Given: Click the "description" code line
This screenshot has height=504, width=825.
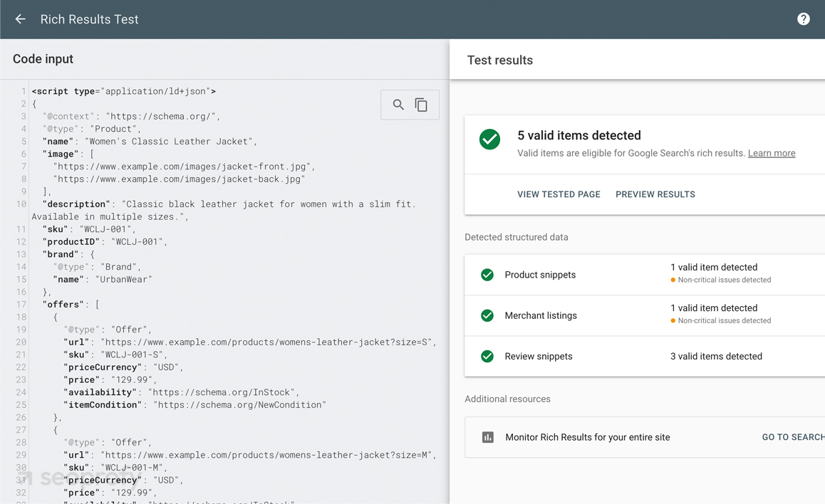Looking at the screenshot, I should (x=224, y=210).
